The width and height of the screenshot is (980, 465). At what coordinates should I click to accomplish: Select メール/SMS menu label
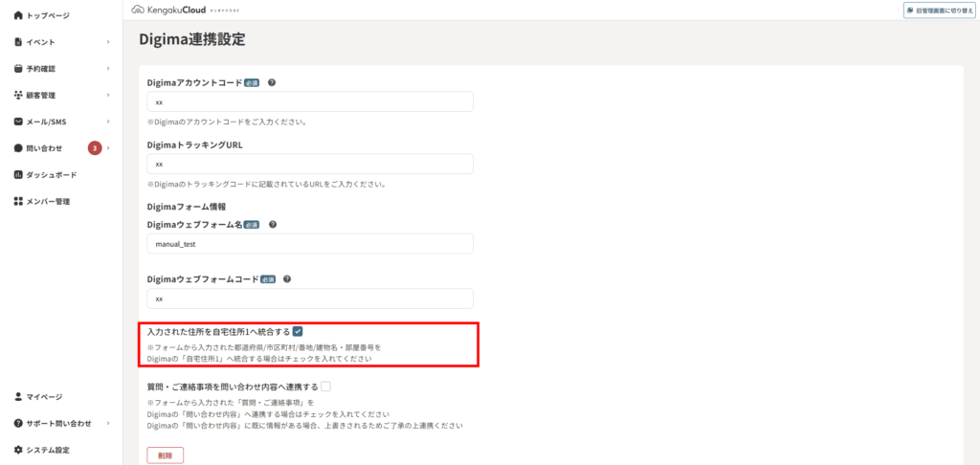tap(46, 122)
